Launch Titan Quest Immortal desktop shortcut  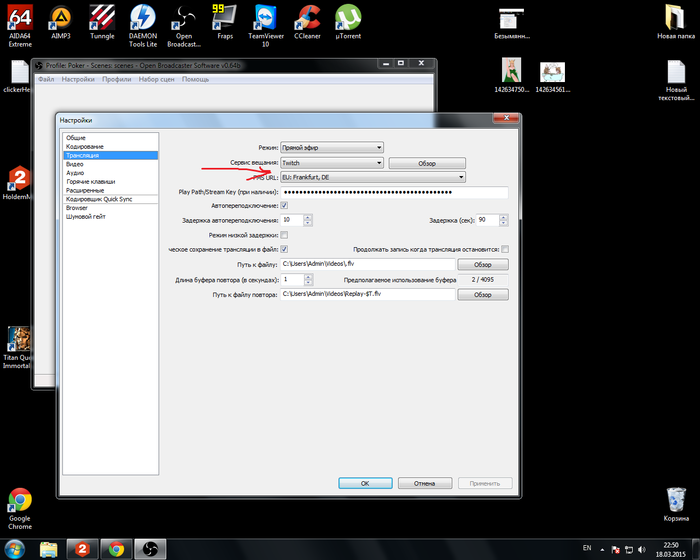coord(18,348)
